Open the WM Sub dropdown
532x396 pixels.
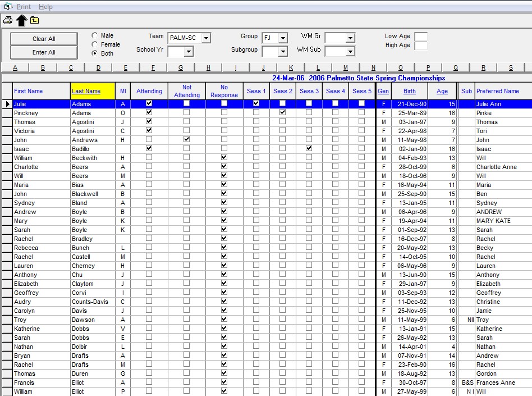coord(350,52)
